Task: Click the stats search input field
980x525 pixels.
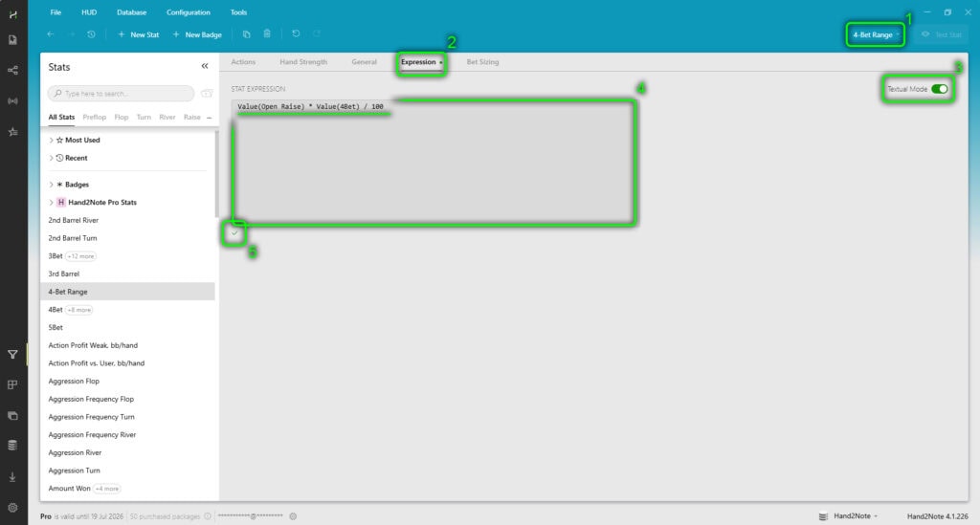Action: 122,94
